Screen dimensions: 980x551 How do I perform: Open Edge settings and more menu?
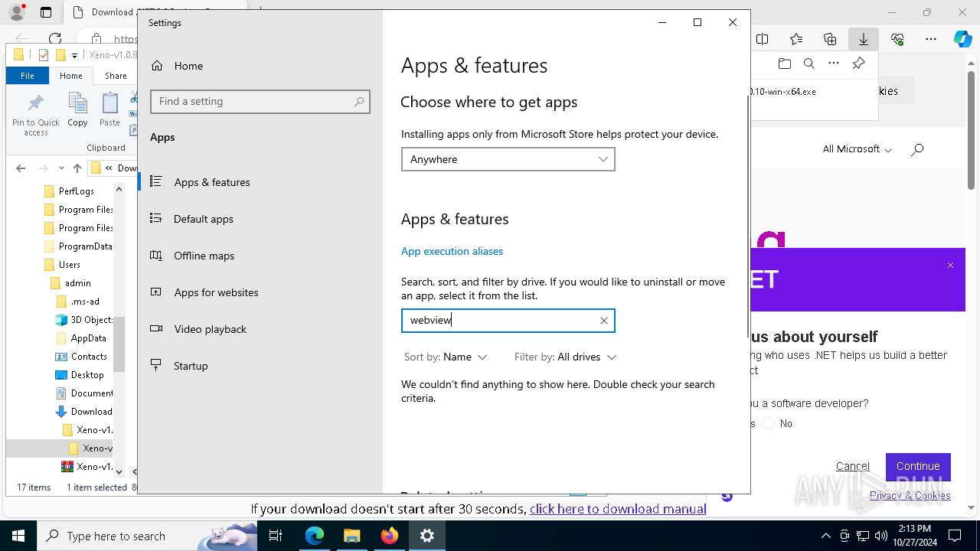[931, 39]
